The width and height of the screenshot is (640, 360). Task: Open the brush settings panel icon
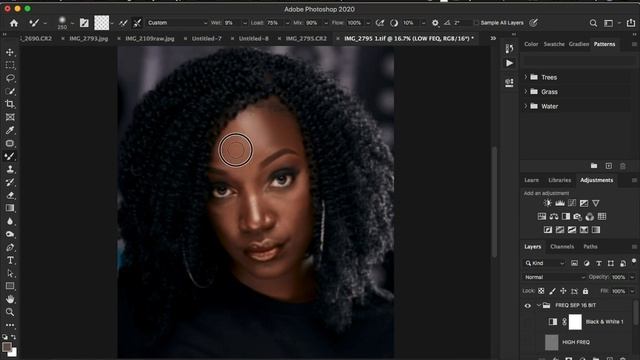point(84,23)
